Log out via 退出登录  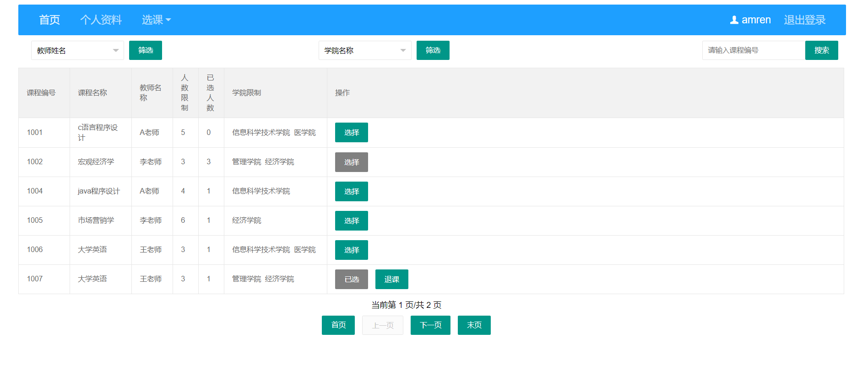coord(804,20)
